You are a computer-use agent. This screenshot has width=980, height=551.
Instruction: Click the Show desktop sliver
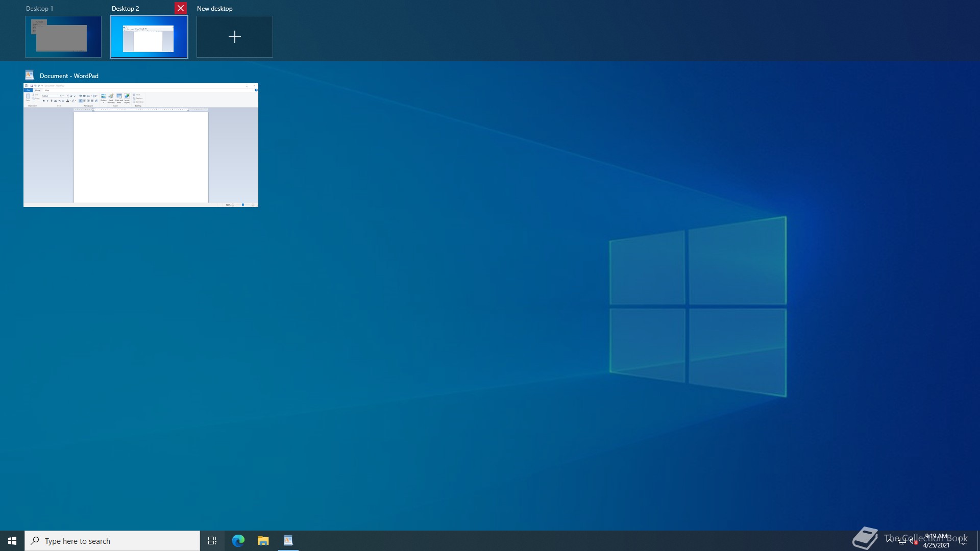pyautogui.click(x=978, y=541)
